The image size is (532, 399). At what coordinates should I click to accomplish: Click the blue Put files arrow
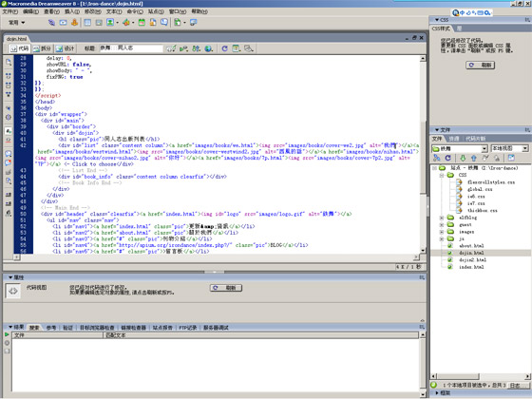click(x=474, y=158)
